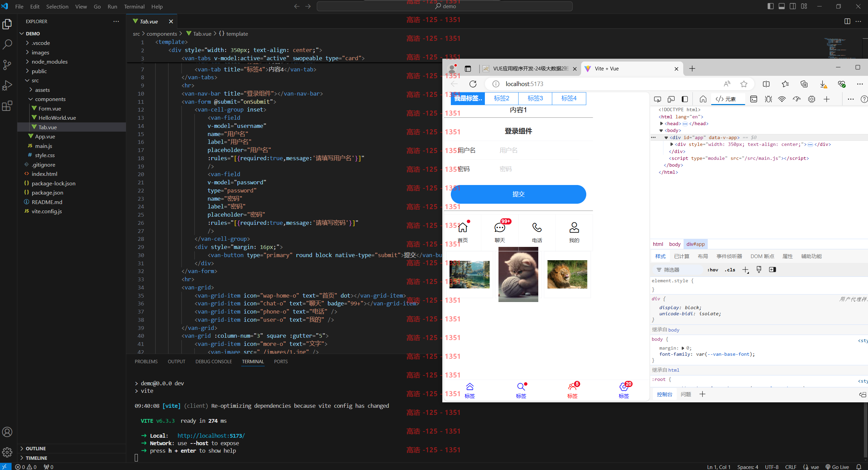Open Source Control view in activity bar
This screenshot has height=470, width=868.
[7, 65]
